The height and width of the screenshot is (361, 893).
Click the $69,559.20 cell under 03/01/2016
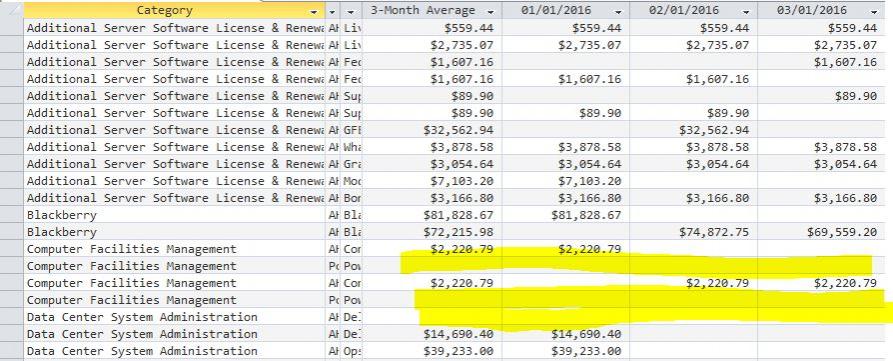[x=825, y=232]
